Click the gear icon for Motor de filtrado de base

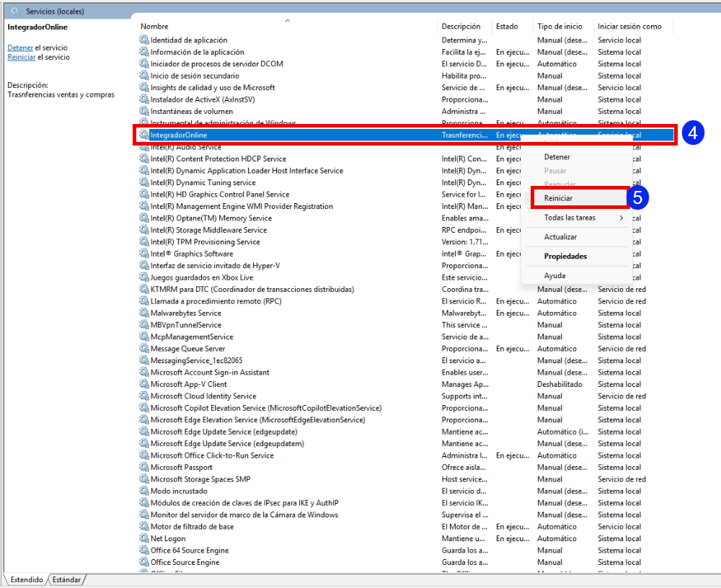pos(144,527)
